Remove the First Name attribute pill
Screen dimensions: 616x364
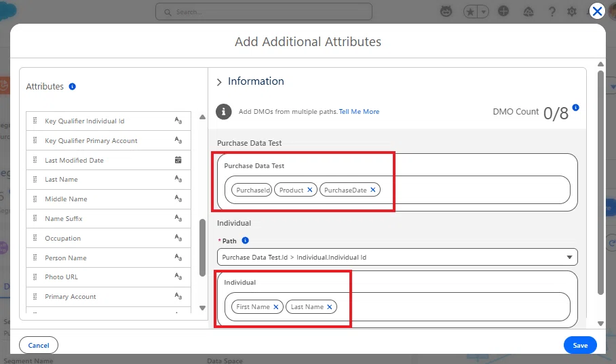coord(276,306)
